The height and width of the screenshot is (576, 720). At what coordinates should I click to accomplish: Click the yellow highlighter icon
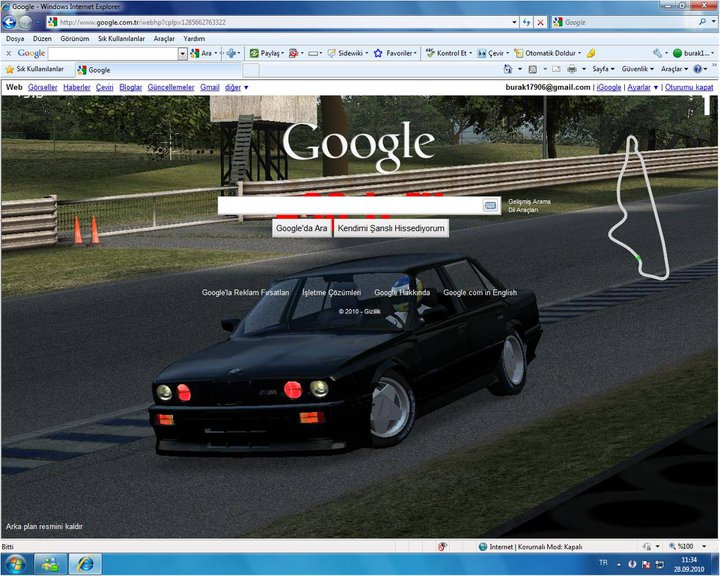591,53
